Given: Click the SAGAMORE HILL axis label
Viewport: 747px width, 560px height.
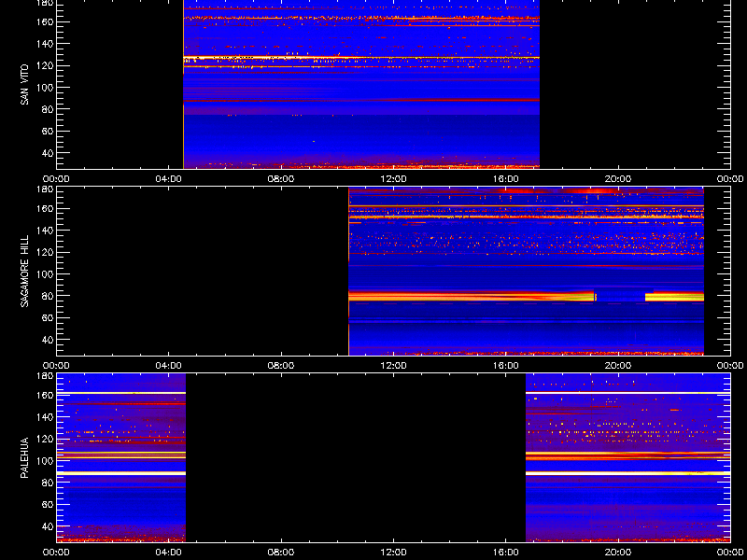Looking at the screenshot, I should pyautogui.click(x=24, y=271).
